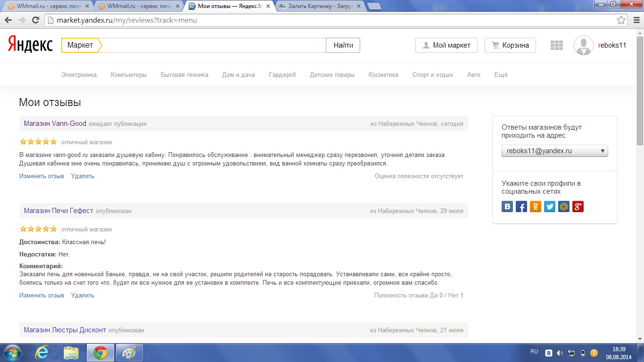This screenshot has width=644, height=362.
Task: Delete the Печи Гефест review
Action: click(x=83, y=295)
